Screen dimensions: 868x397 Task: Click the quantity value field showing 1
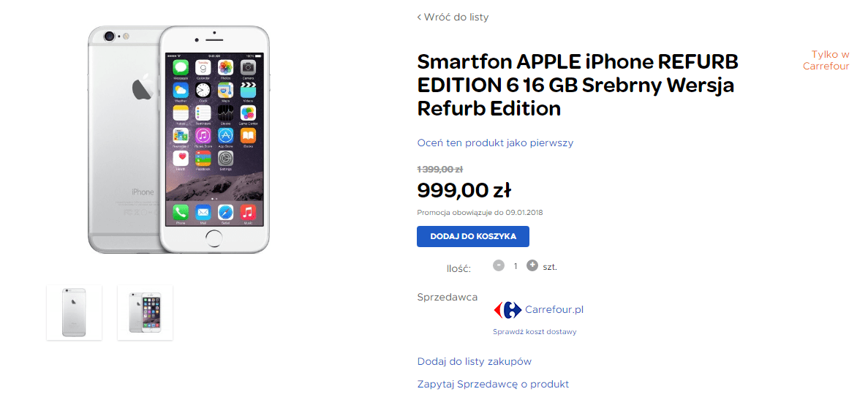[x=516, y=266]
